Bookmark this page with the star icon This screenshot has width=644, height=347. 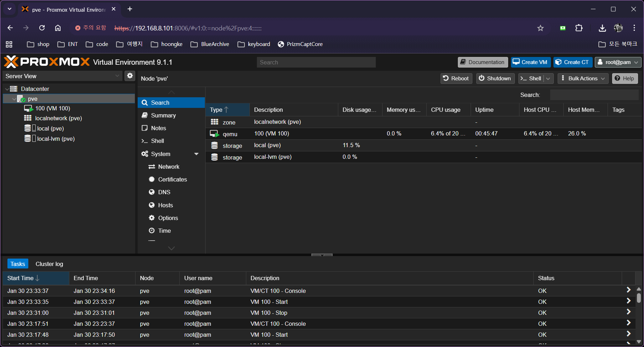pyautogui.click(x=540, y=28)
